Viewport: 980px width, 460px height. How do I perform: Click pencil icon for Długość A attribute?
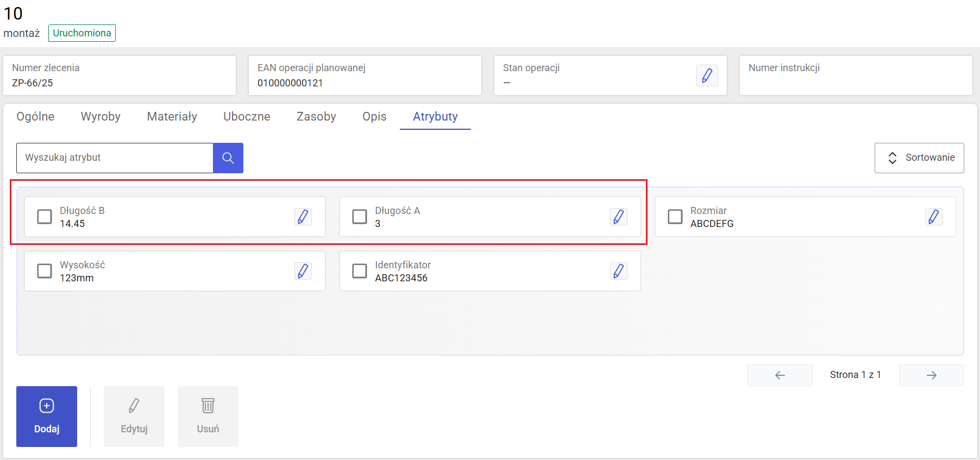tap(618, 217)
